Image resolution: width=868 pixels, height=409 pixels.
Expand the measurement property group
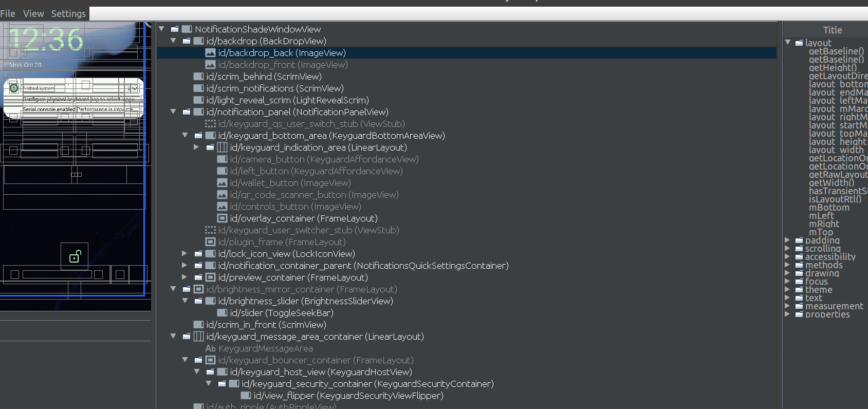[x=787, y=306]
